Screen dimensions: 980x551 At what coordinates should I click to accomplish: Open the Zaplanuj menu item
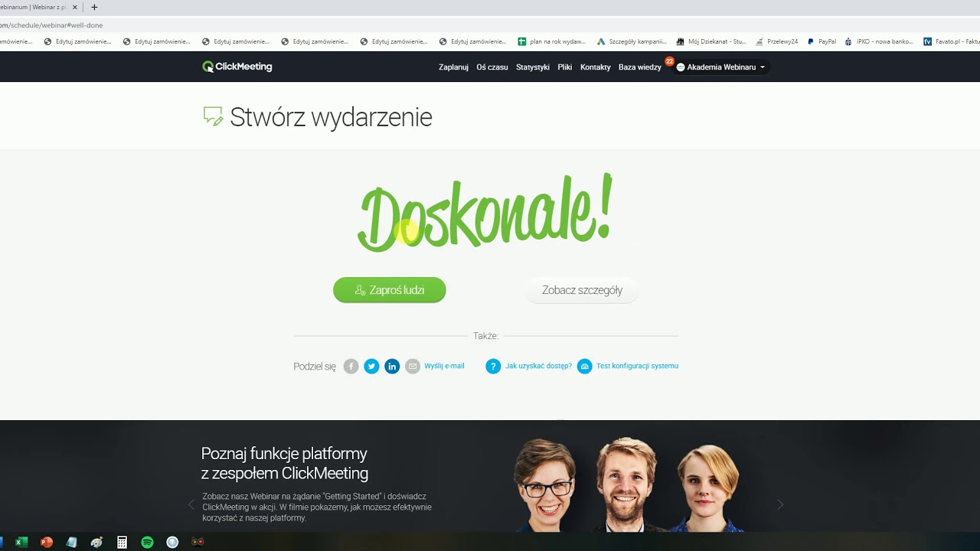(453, 67)
